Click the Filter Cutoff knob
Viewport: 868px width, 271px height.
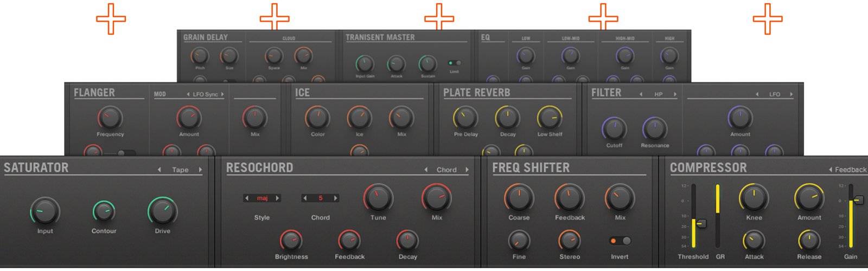pyautogui.click(x=614, y=129)
